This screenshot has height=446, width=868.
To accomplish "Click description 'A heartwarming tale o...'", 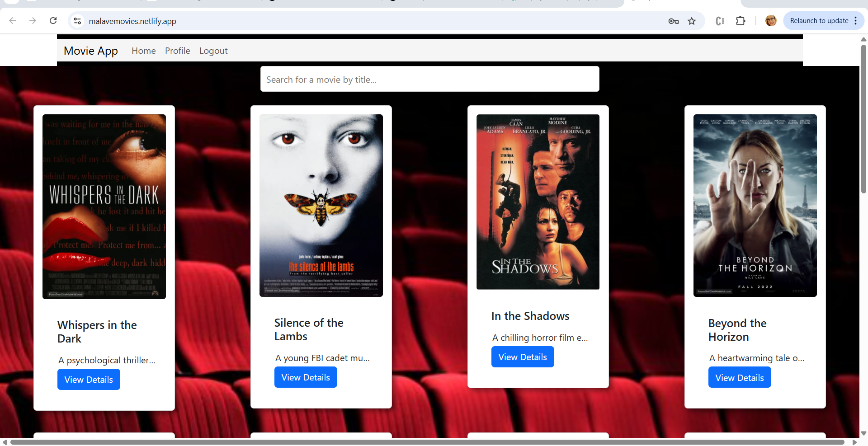I will click(757, 358).
